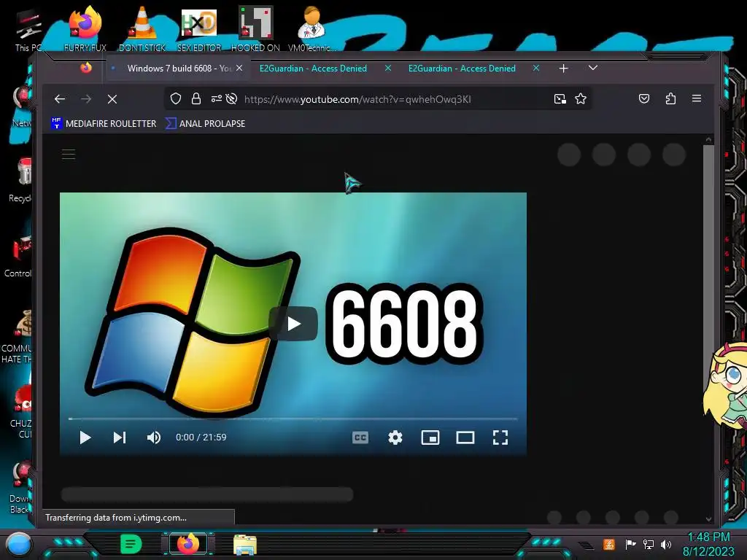Open the MEDIAFIRE ROULETTER bookmark
The height and width of the screenshot is (560, 747).
point(104,123)
